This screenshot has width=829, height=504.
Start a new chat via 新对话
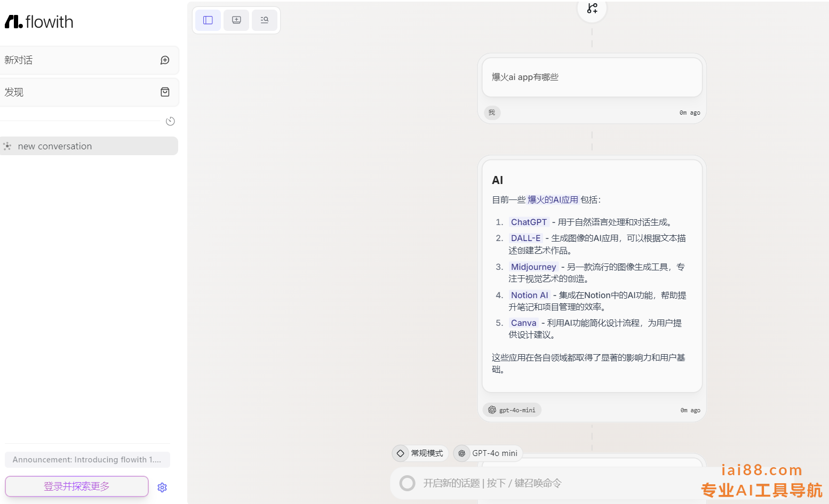(89, 60)
